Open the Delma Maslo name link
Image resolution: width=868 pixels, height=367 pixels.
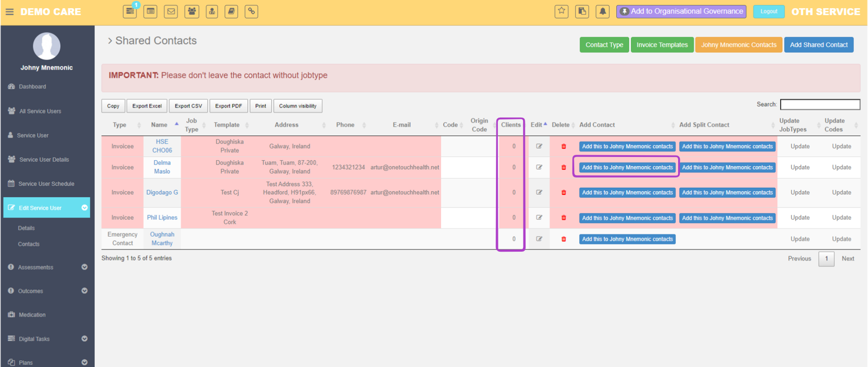coord(162,167)
